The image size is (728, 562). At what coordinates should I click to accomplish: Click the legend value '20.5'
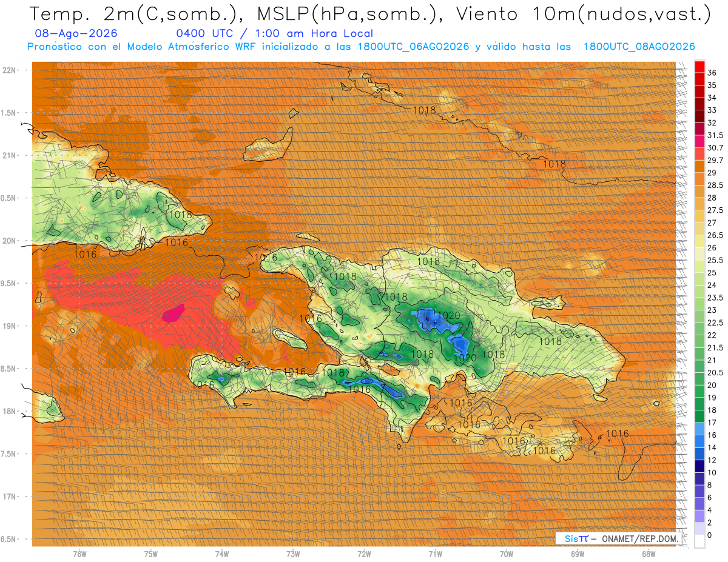click(715, 372)
